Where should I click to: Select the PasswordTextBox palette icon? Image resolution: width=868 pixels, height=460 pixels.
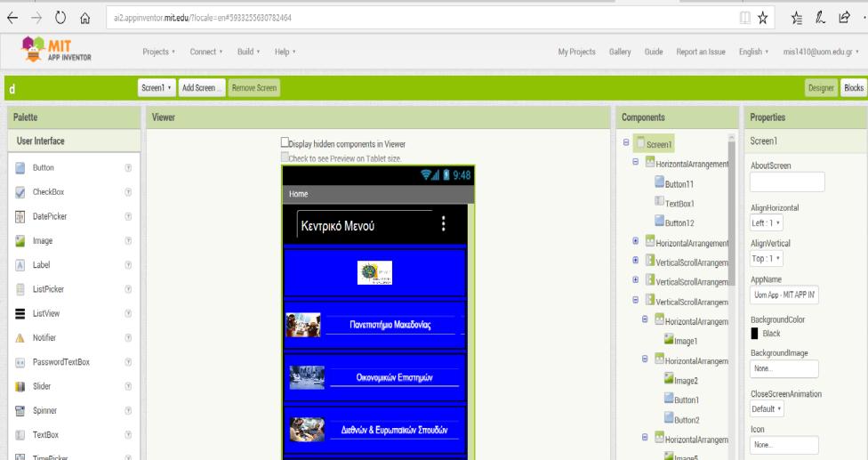(20, 362)
